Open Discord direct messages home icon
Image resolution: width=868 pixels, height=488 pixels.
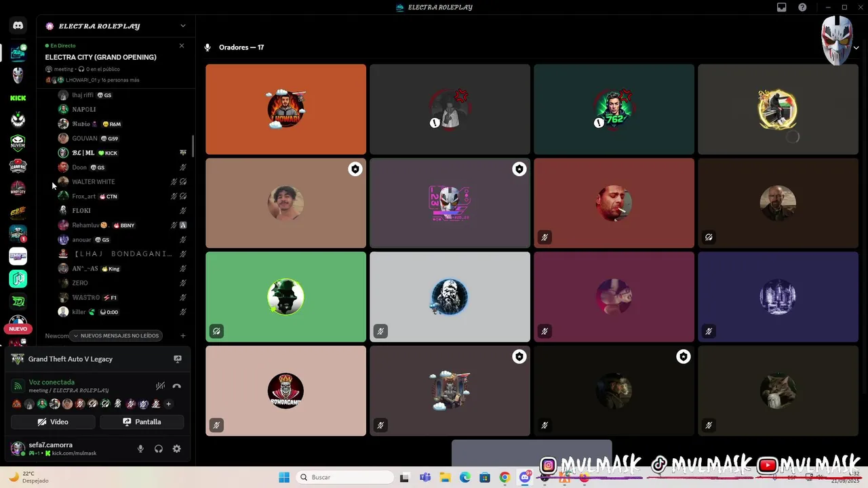18,26
